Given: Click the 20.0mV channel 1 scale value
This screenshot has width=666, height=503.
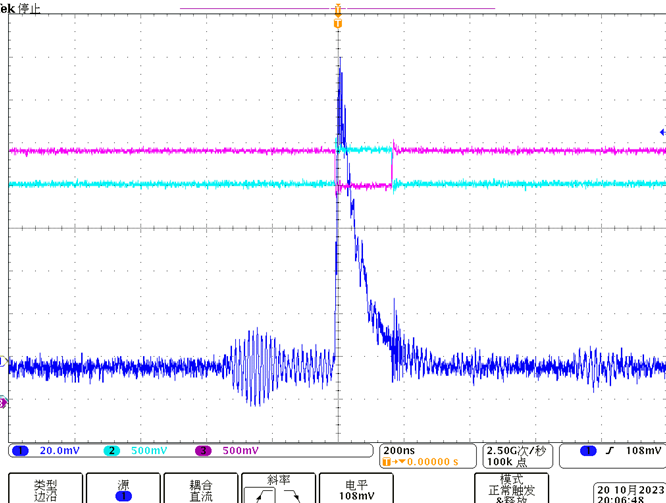Looking at the screenshot, I should [x=59, y=451].
